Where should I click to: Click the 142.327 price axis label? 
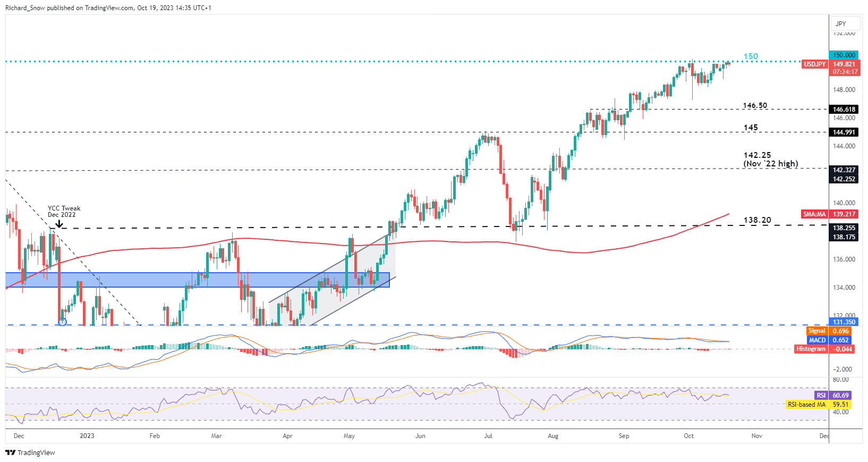[844, 170]
